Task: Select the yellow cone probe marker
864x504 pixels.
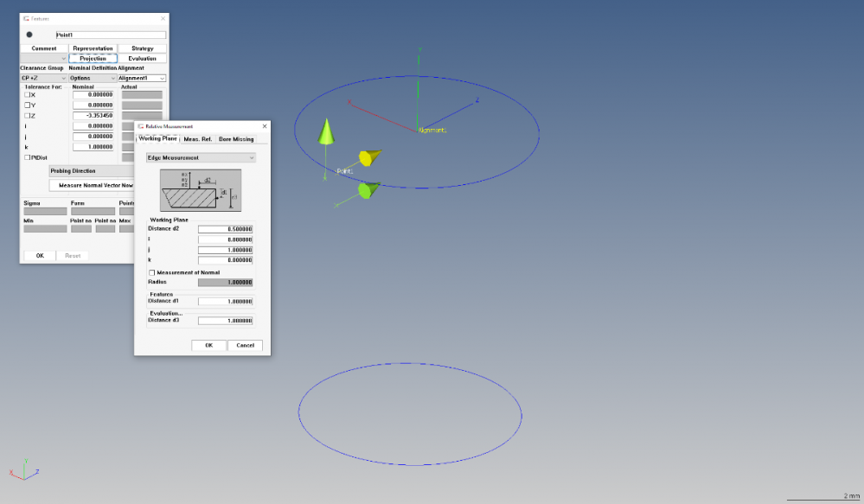Action: pyautogui.click(x=370, y=157)
